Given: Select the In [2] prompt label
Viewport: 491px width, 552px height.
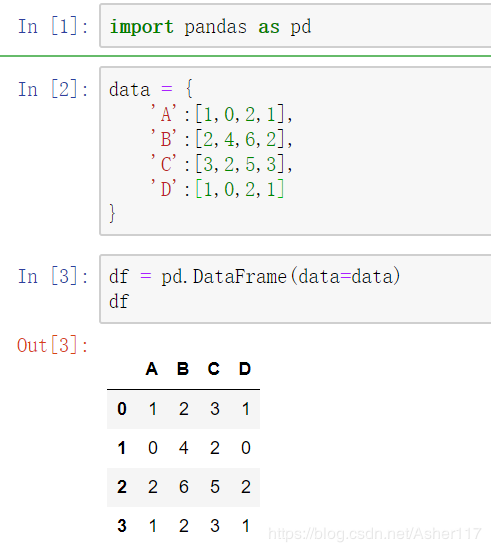Looking at the screenshot, I should pos(53,89).
